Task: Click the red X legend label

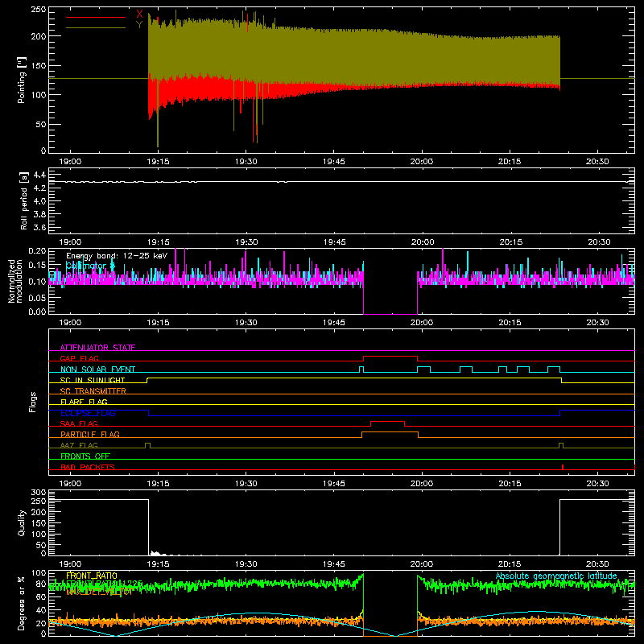Action: [139, 14]
